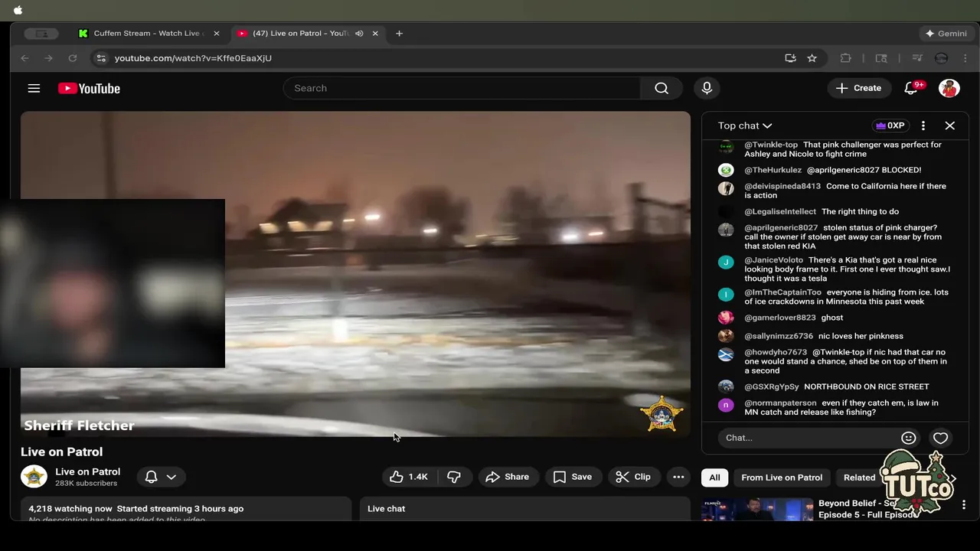Viewport: 980px width, 551px height.
Task: Open the YouTube hamburger guide menu
Action: [x=34, y=88]
